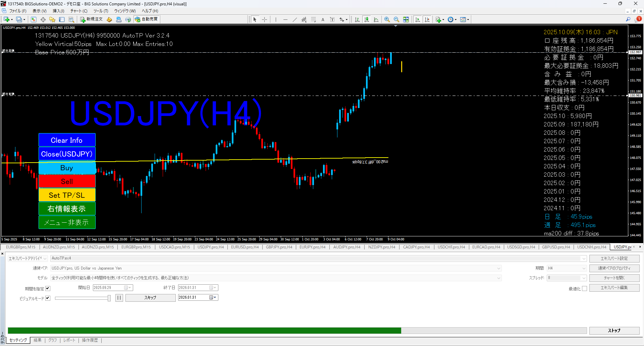Toggle the Data Window crosshair icon
The height and width of the screenshot is (346, 644).
point(43,19)
